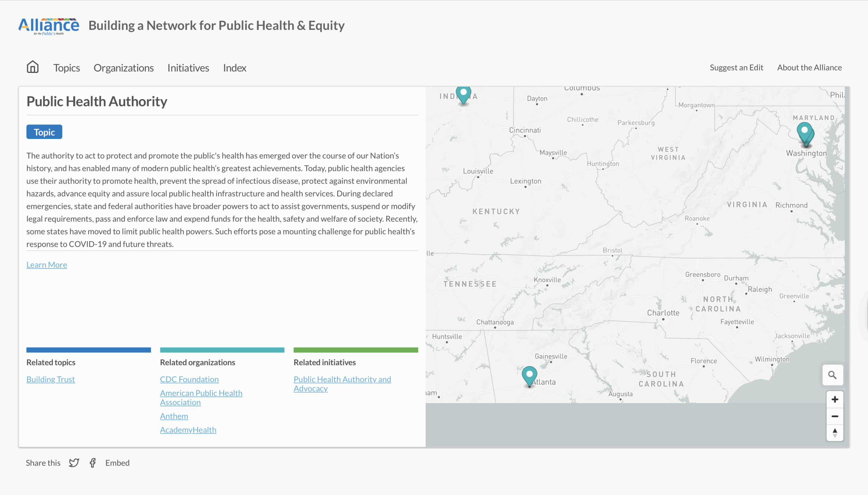The width and height of the screenshot is (868, 495).
Task: Click the Learn More link
Action: 46,264
